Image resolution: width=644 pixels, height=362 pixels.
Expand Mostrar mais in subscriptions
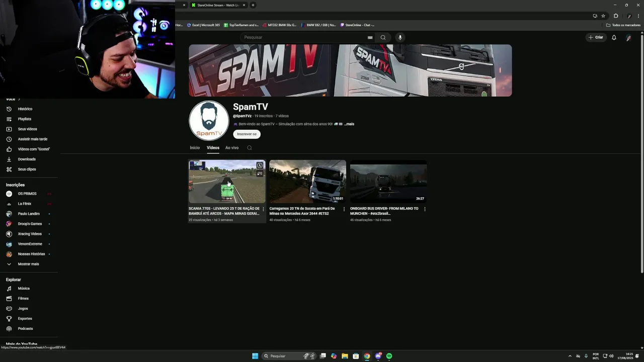[29, 264]
